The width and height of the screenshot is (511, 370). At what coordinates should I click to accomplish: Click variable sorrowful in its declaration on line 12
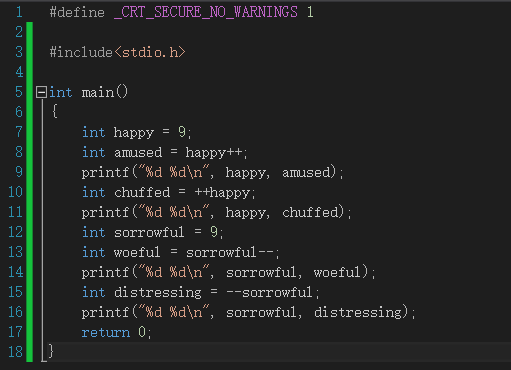coord(149,232)
